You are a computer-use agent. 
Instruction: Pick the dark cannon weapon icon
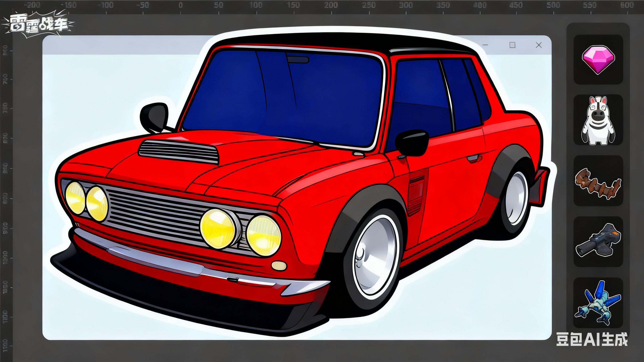(x=598, y=241)
